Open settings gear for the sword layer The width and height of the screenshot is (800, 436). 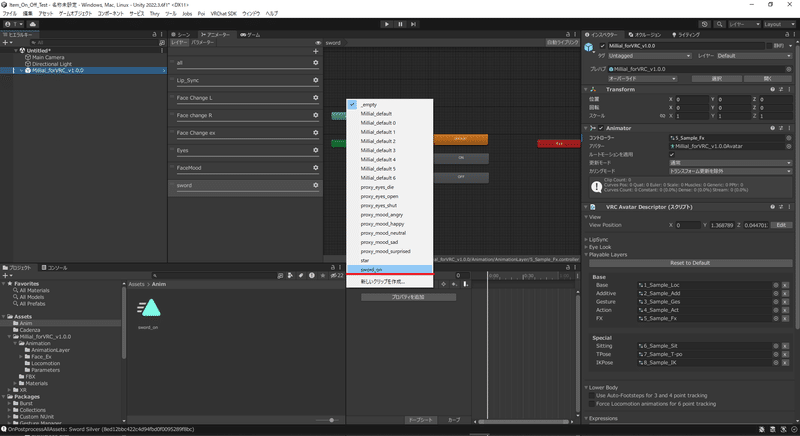(x=315, y=185)
